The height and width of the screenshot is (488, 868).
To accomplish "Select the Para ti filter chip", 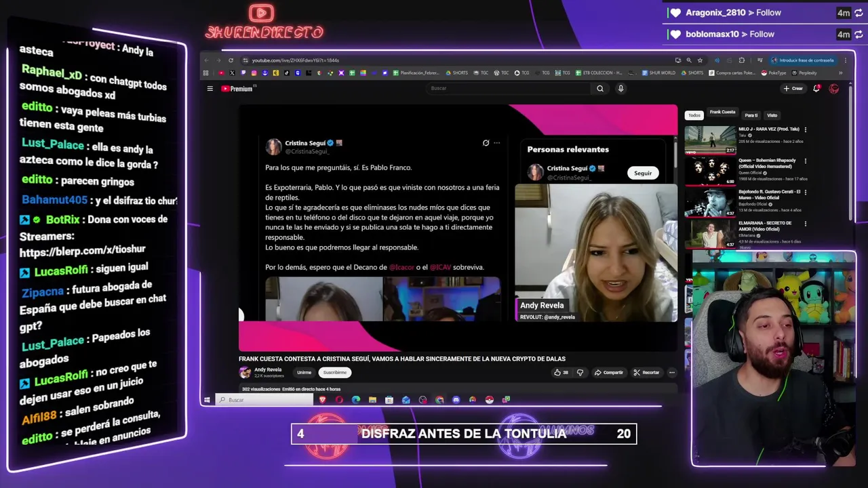I will coord(751,115).
